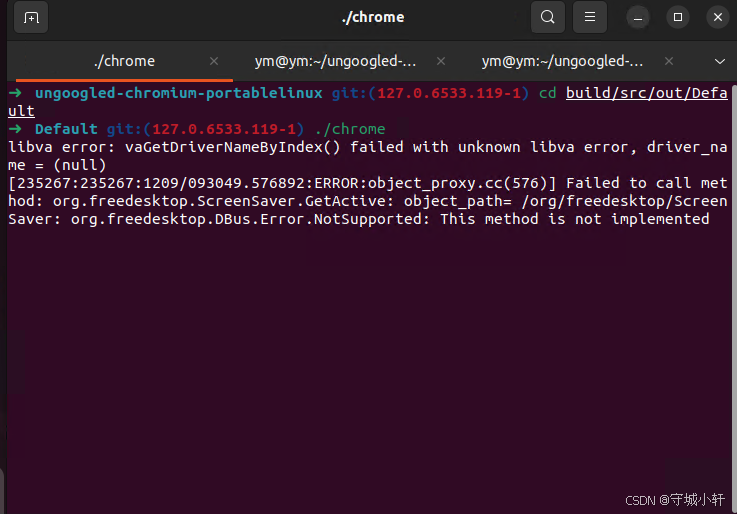Click 'This method is not implemented' text
The height and width of the screenshot is (514, 737).
click(x=574, y=219)
